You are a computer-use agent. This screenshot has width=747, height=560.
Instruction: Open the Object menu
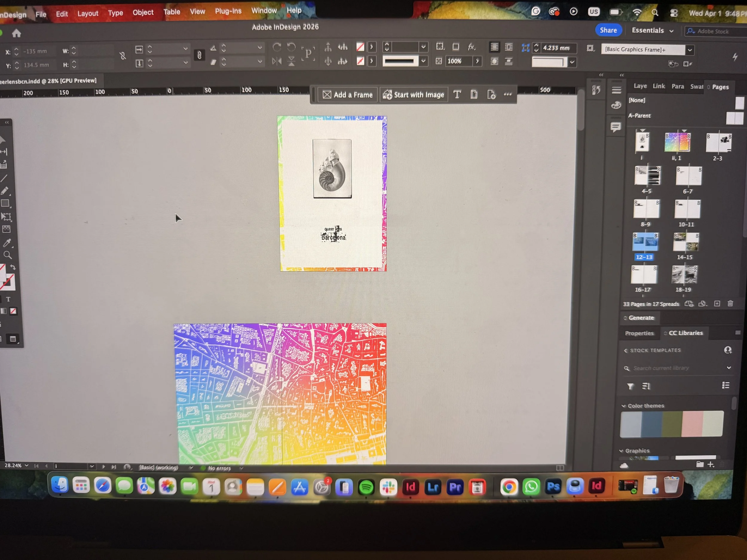(x=143, y=13)
